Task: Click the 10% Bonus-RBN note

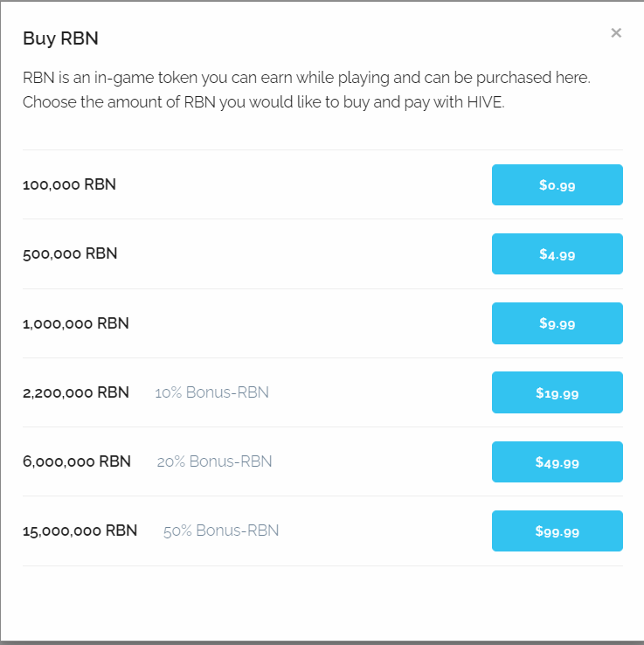Action: (211, 392)
